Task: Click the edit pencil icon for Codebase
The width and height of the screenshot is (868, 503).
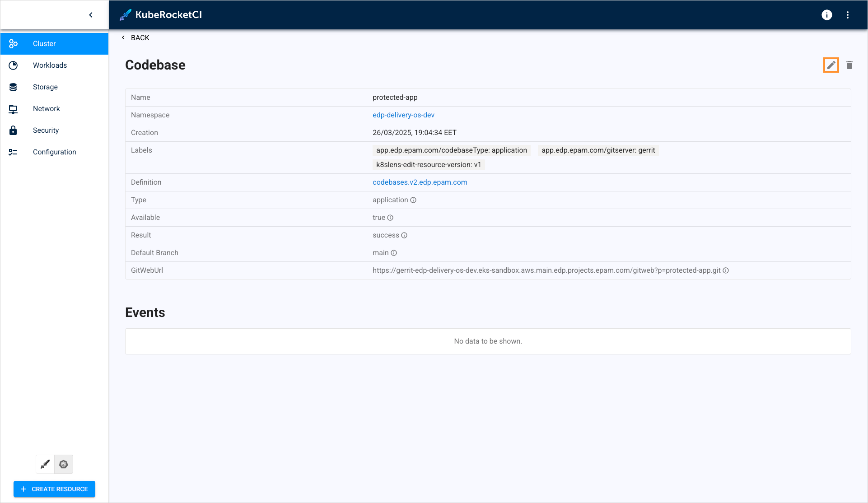Action: pyautogui.click(x=831, y=65)
